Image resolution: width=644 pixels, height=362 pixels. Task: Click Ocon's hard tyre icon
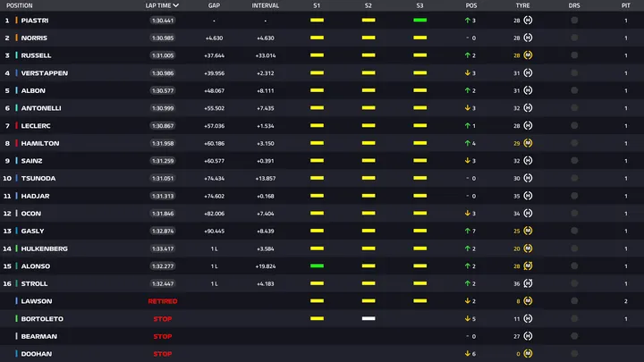[x=528, y=213]
